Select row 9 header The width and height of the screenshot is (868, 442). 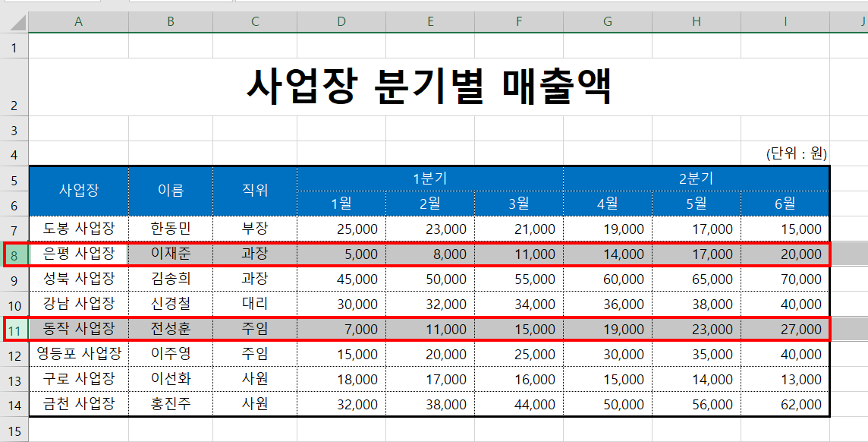[x=14, y=279]
